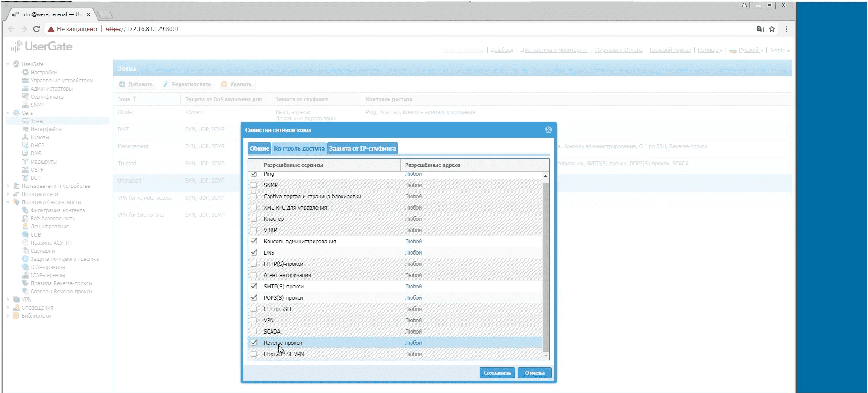868x393 pixels.
Task: Click the browser reload icon
Action: pyautogui.click(x=37, y=29)
